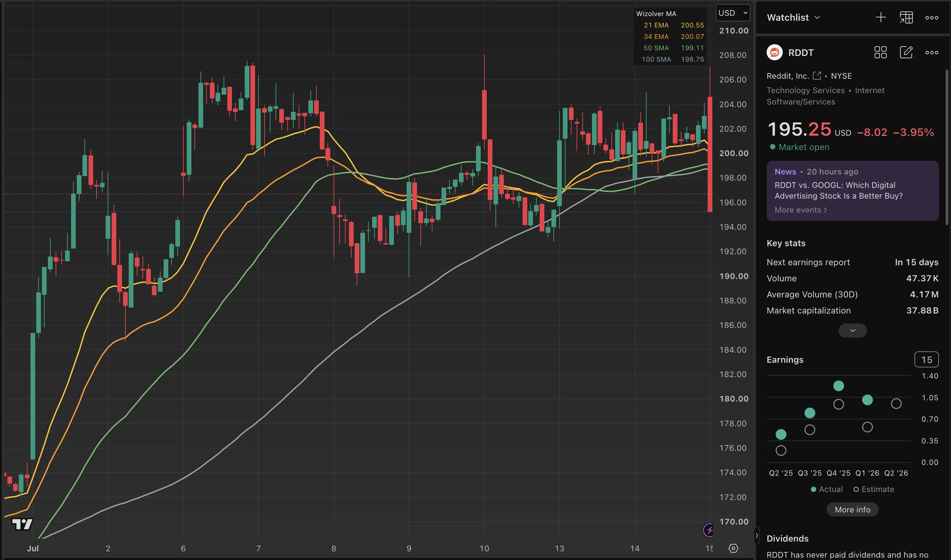The image size is (951, 560).
Task: Open the watchlist three-dot options menu
Action: (932, 17)
